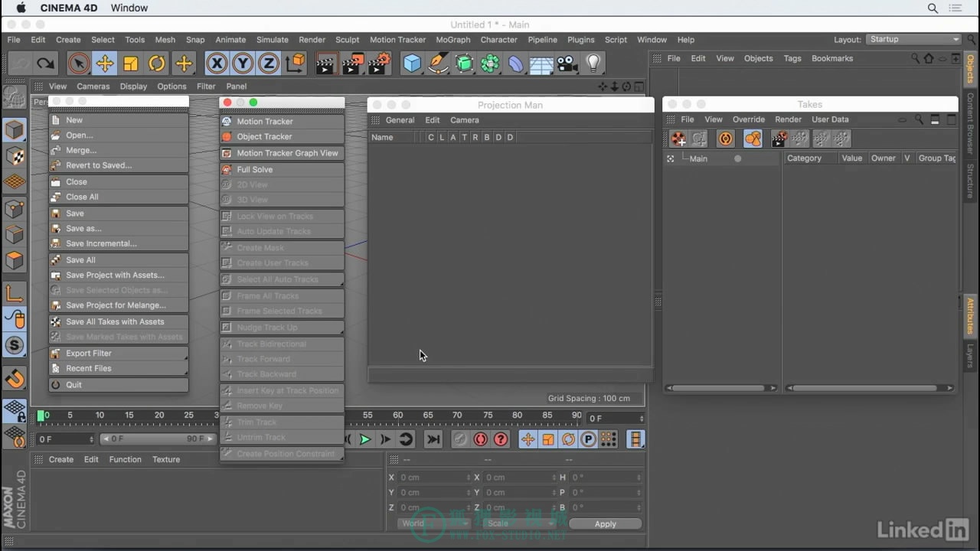Select Main take in Takes tree
Viewport: 980px width, 551px height.
(698, 159)
